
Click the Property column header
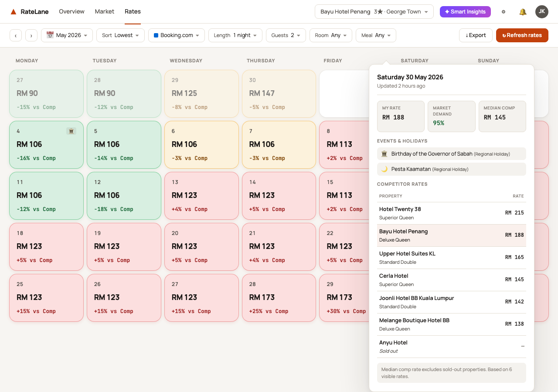point(391,196)
